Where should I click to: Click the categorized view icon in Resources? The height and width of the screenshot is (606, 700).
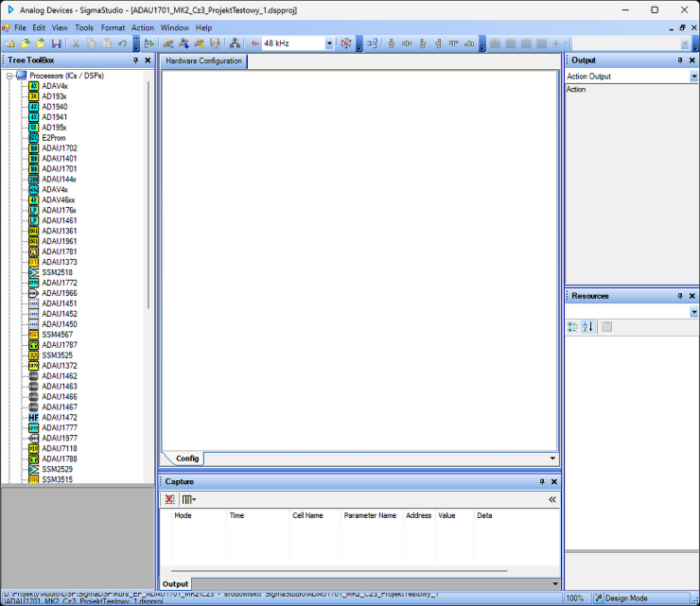coord(572,327)
